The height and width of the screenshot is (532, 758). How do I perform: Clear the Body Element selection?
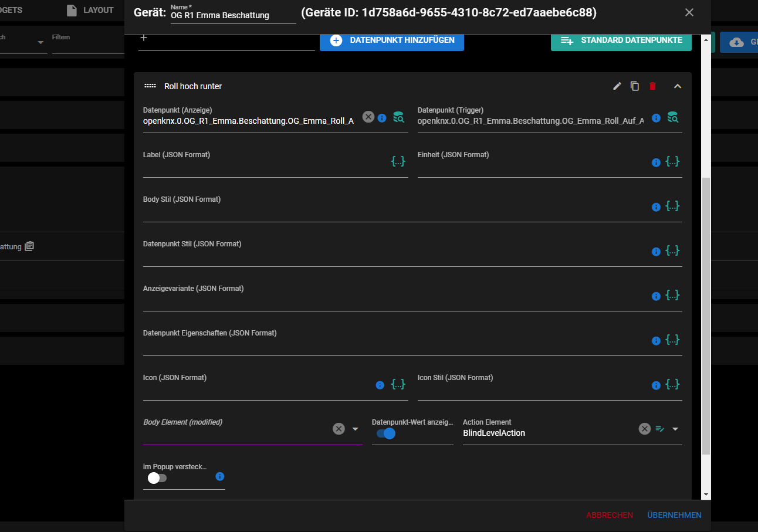[x=339, y=429]
